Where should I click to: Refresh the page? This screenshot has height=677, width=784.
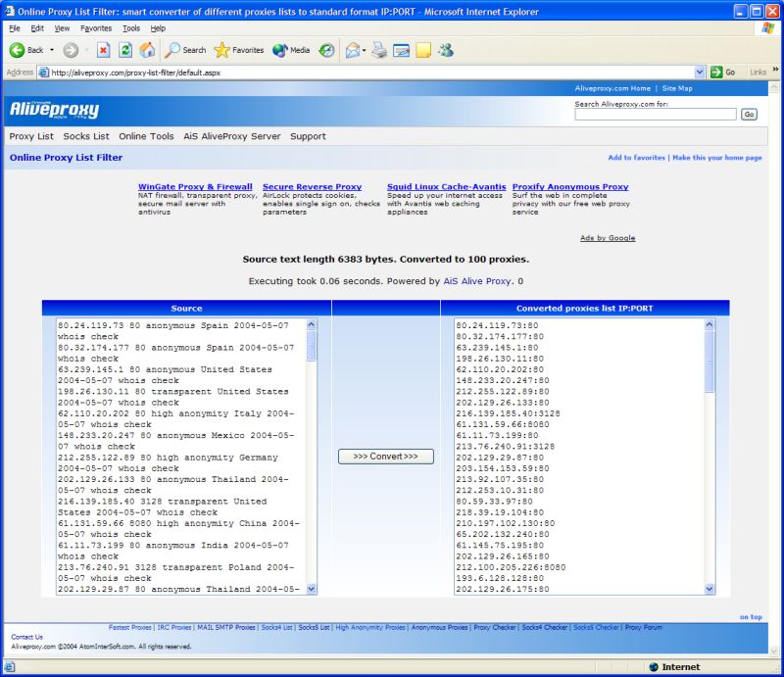124,50
